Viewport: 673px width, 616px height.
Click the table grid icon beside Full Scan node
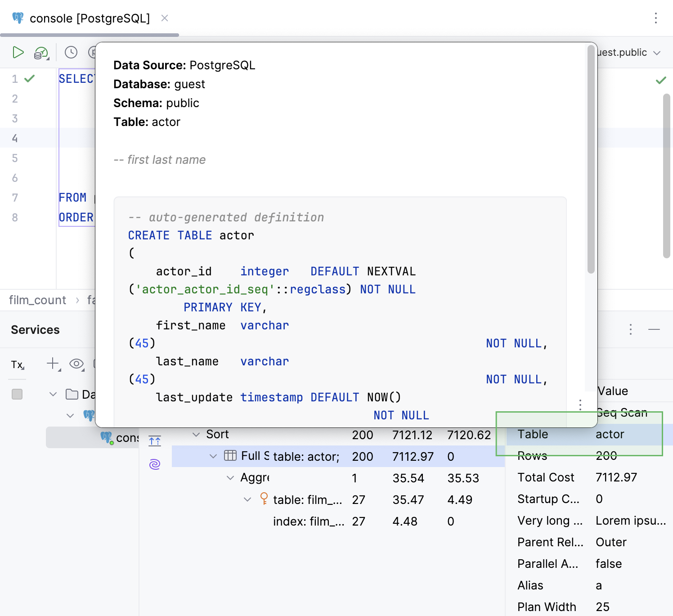(x=229, y=456)
